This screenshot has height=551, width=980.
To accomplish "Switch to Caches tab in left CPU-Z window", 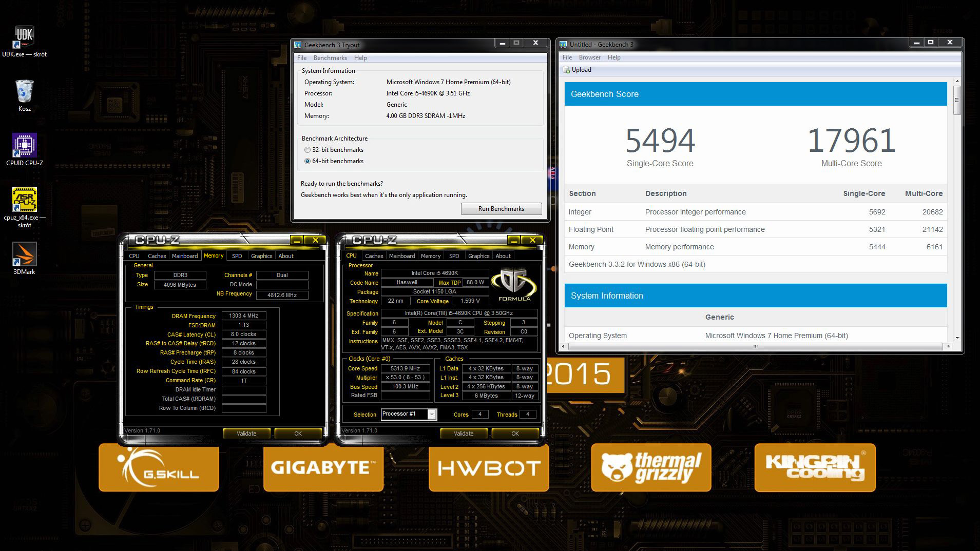I will [x=157, y=256].
